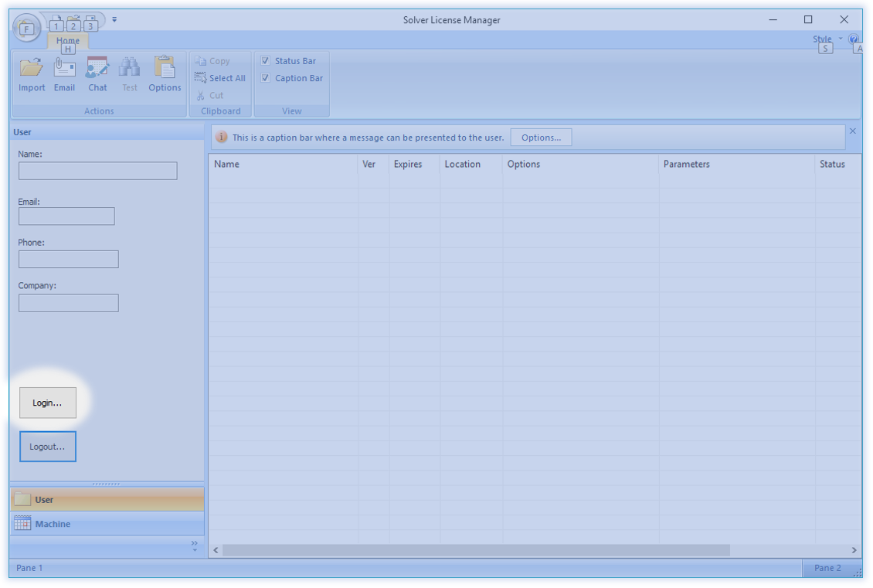The image size is (873, 588).
Task: Select the User pane in the navigation bar
Action: tap(107, 500)
